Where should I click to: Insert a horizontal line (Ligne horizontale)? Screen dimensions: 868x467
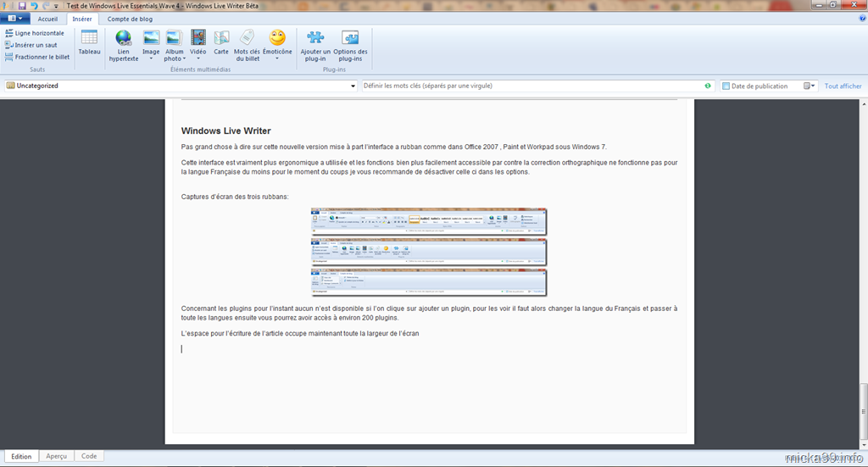point(34,33)
